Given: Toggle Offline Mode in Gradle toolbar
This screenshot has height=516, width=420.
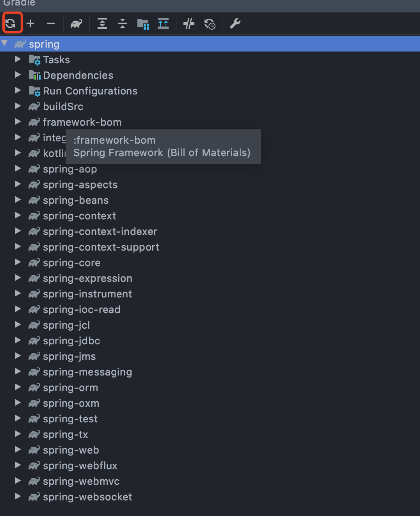Looking at the screenshot, I should pos(189,24).
